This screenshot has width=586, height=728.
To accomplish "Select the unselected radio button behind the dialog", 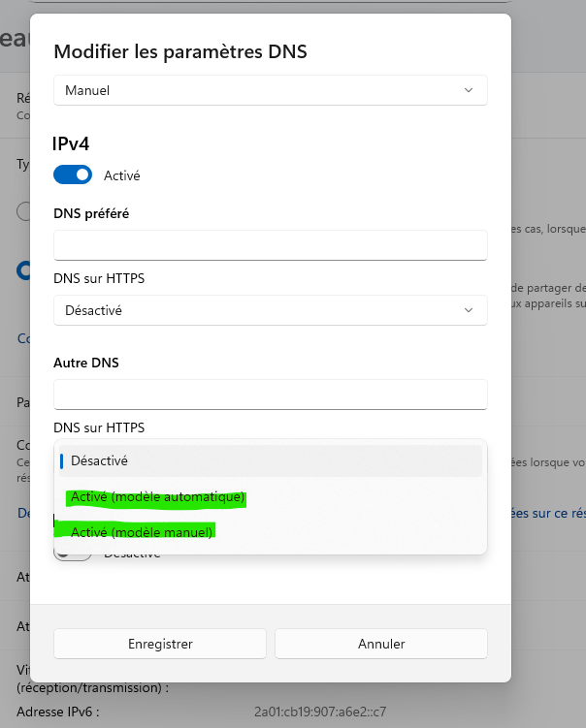I will [x=24, y=211].
